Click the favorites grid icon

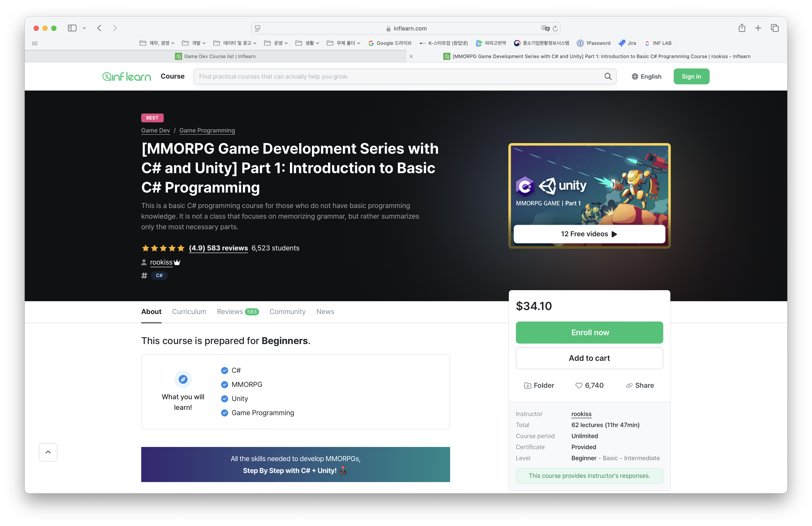[x=35, y=43]
